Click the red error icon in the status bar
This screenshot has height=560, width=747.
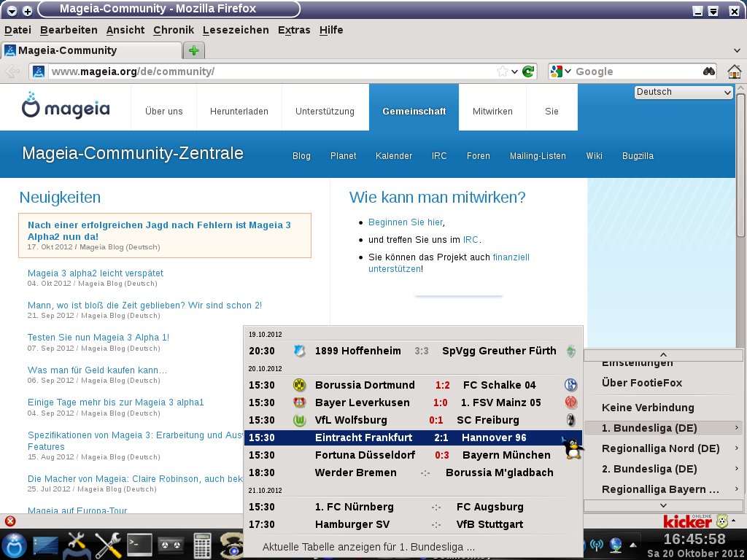point(10,521)
